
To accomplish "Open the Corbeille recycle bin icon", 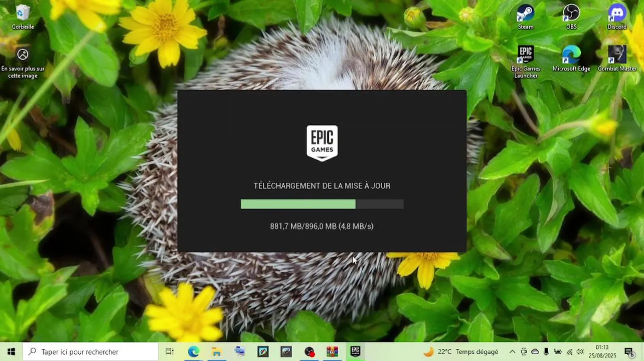I will (x=23, y=17).
